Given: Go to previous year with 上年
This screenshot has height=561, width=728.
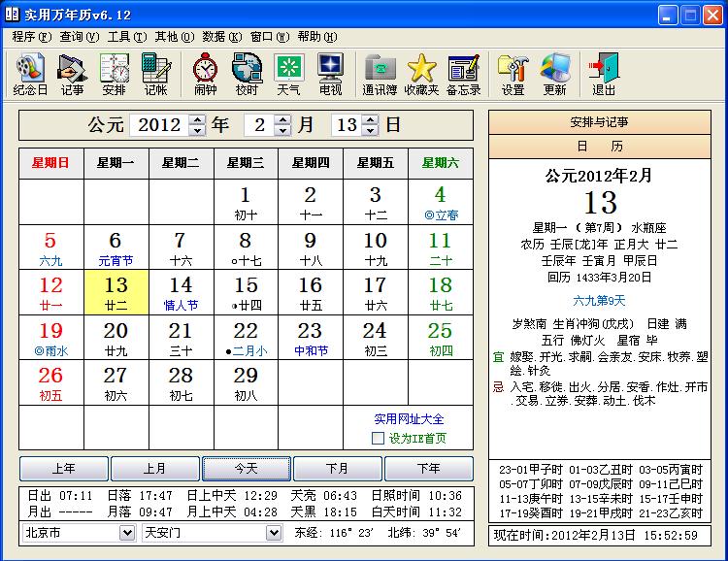Looking at the screenshot, I should coord(64,468).
